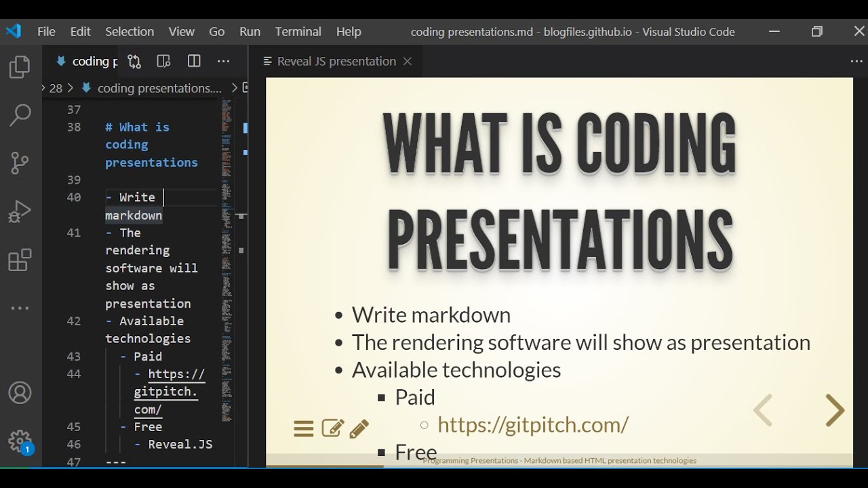Open the Accounts menu icon
Screen dimensions: 868x488
tap(20, 393)
